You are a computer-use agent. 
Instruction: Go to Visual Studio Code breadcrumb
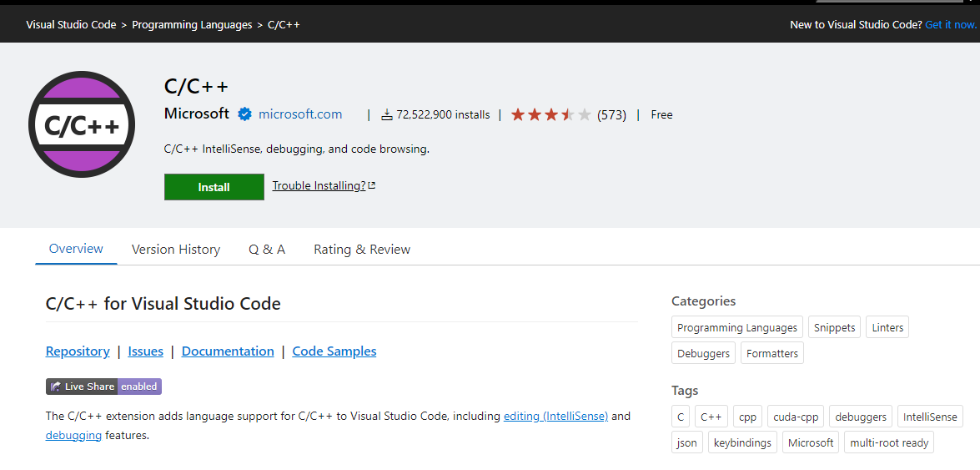tap(71, 25)
